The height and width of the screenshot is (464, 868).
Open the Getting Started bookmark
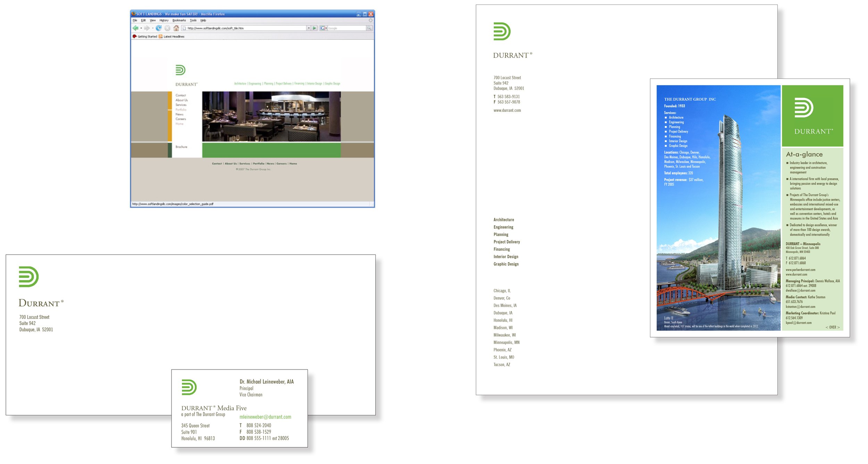click(145, 36)
